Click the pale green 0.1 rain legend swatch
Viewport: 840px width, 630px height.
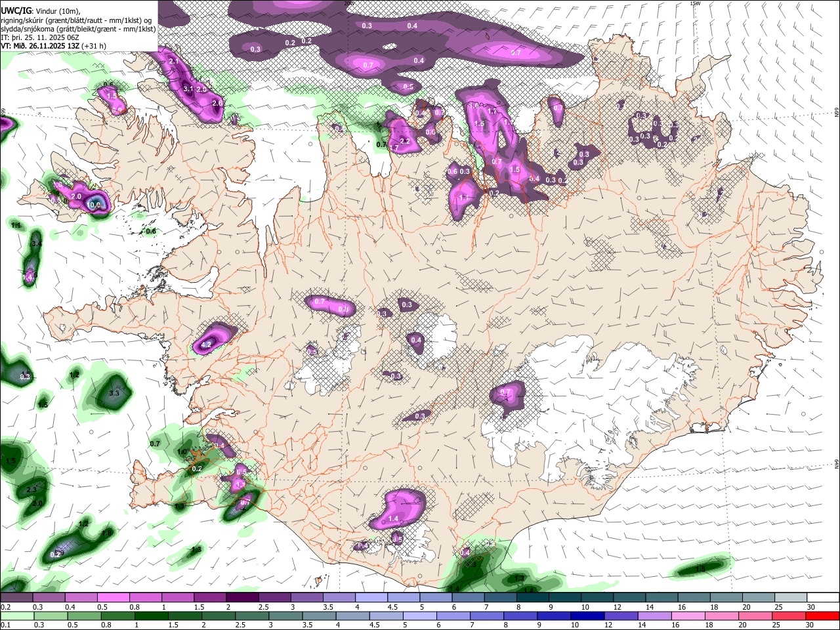[16, 616]
